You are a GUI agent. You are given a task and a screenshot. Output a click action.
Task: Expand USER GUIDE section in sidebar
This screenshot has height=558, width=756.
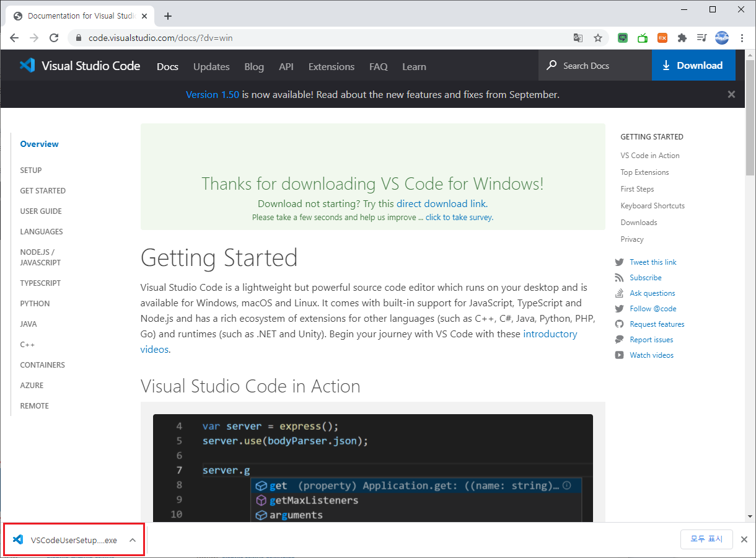coord(41,211)
